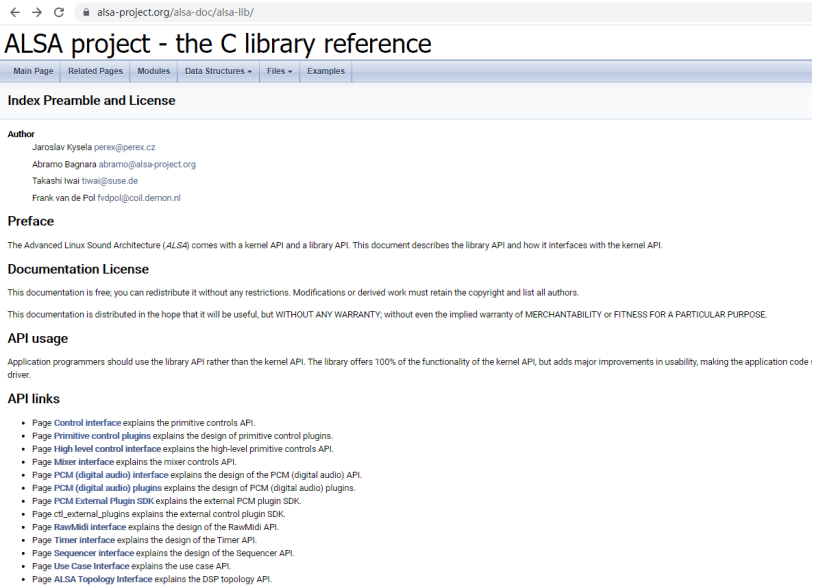Viewport: 813px width, 587px height.
Task: Click the ctl_external_plugins text
Action: [92, 514]
